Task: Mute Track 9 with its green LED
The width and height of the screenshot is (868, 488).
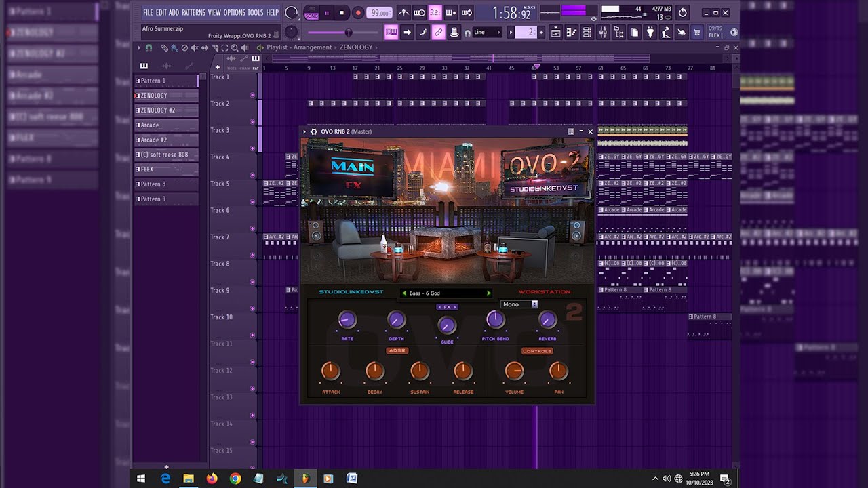Action: point(252,308)
